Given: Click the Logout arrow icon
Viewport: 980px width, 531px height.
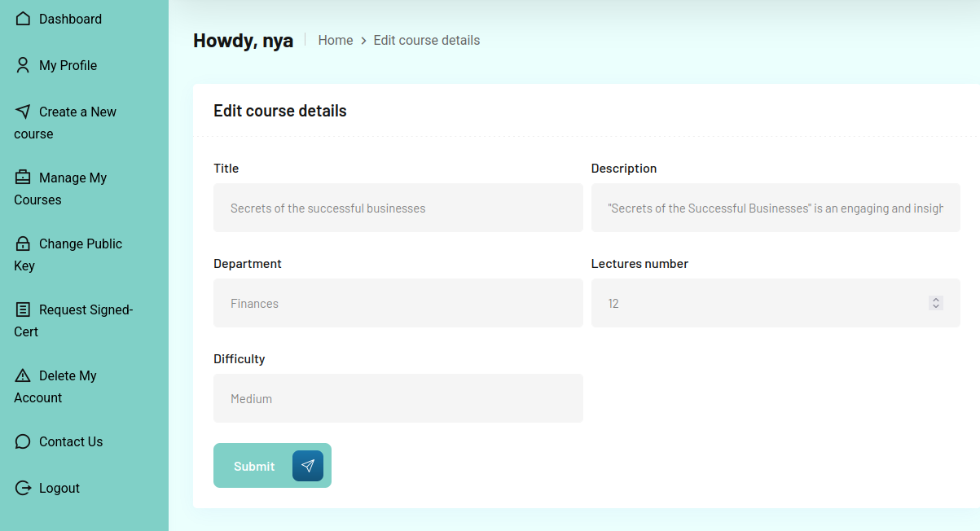Looking at the screenshot, I should [23, 488].
